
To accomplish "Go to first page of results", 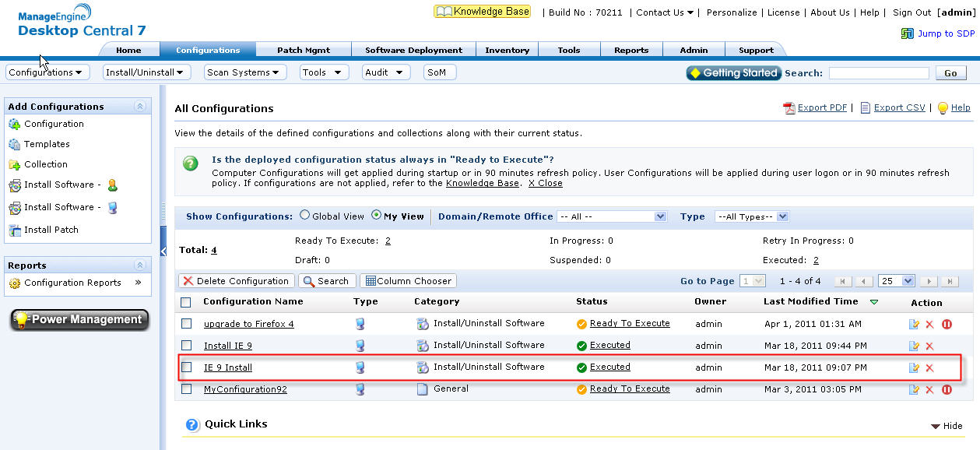I will [842, 282].
